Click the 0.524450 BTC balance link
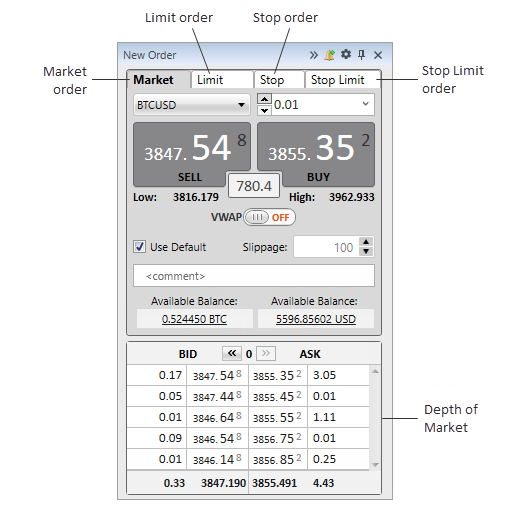The width and height of the screenshot is (510, 510). [x=194, y=319]
